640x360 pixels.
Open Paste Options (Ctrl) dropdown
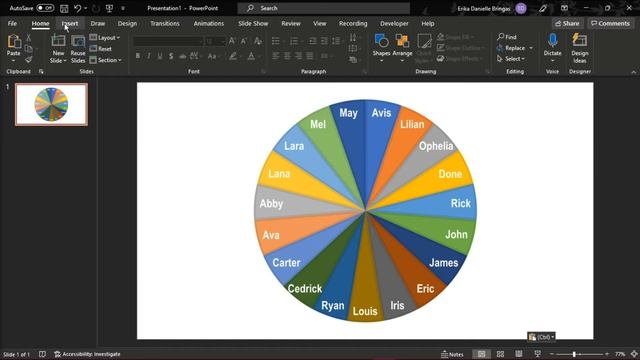pyautogui.click(x=541, y=337)
